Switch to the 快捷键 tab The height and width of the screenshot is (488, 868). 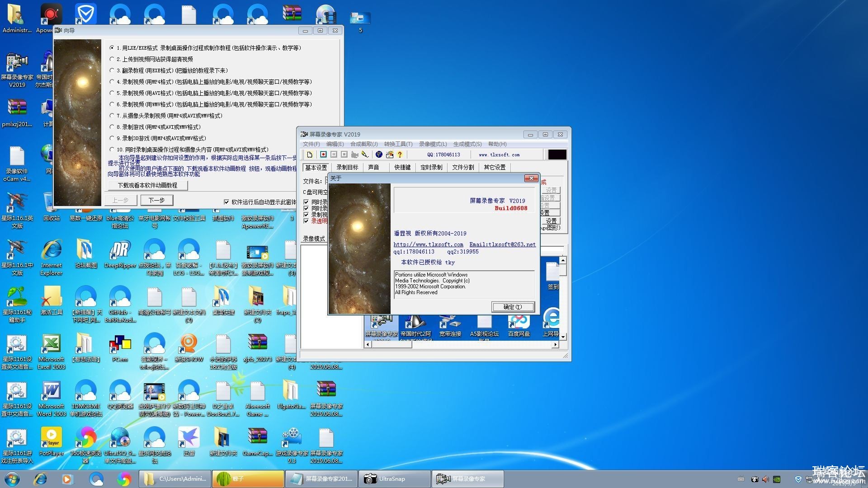(x=402, y=168)
